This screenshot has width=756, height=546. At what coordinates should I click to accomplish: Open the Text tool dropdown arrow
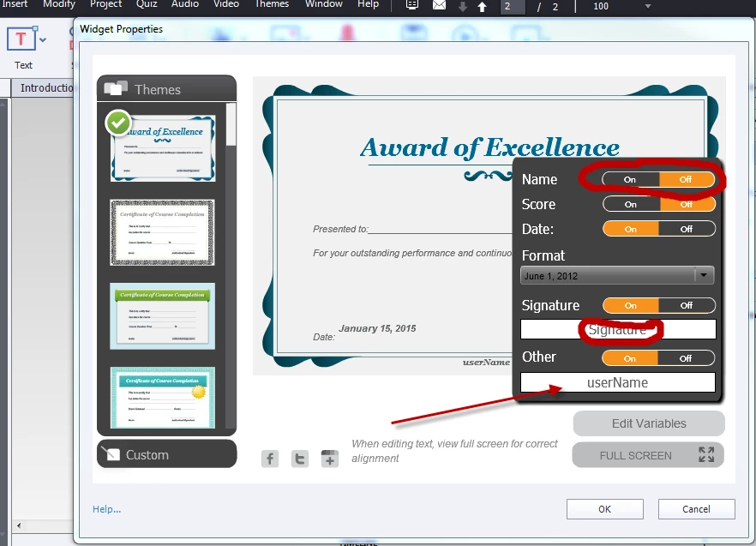(43, 40)
